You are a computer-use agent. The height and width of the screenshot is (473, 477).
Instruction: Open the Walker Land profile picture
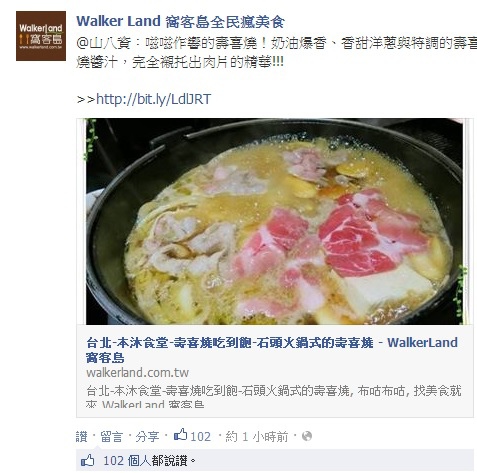coord(41,36)
